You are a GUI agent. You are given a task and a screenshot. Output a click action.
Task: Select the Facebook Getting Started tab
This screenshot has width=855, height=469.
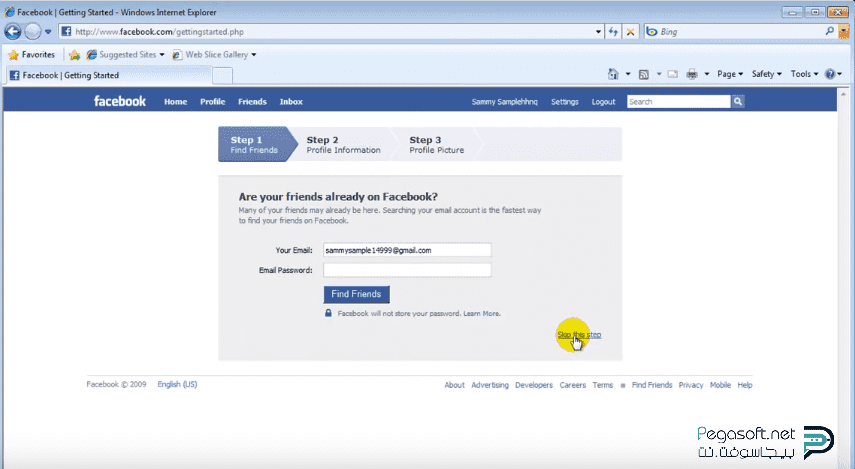(x=108, y=75)
